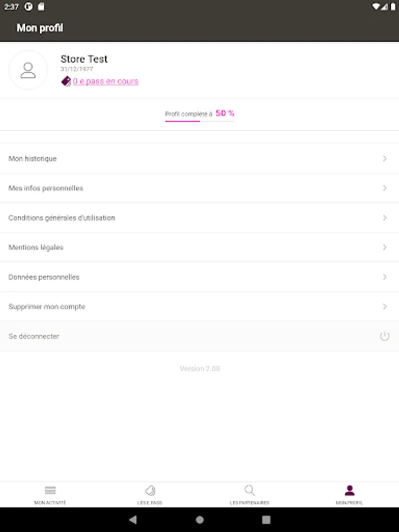Tap the Store Test profile name
Image resolution: width=399 pixels, height=532 pixels.
[x=84, y=59]
